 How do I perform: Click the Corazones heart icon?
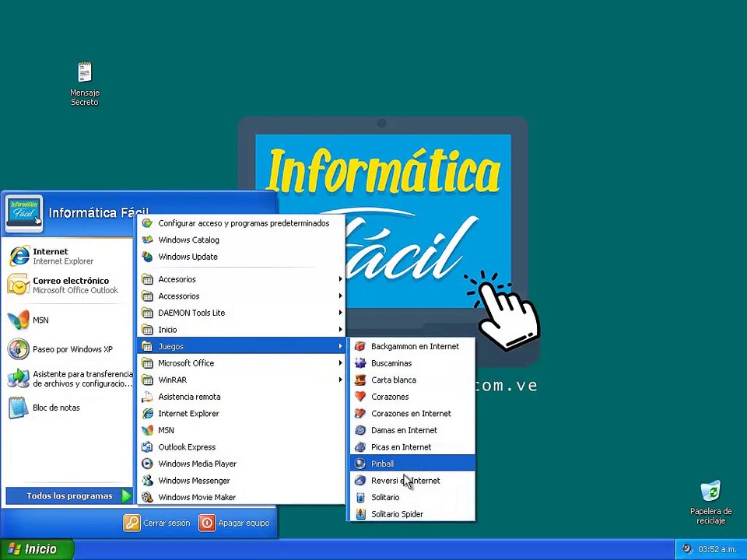click(x=360, y=396)
